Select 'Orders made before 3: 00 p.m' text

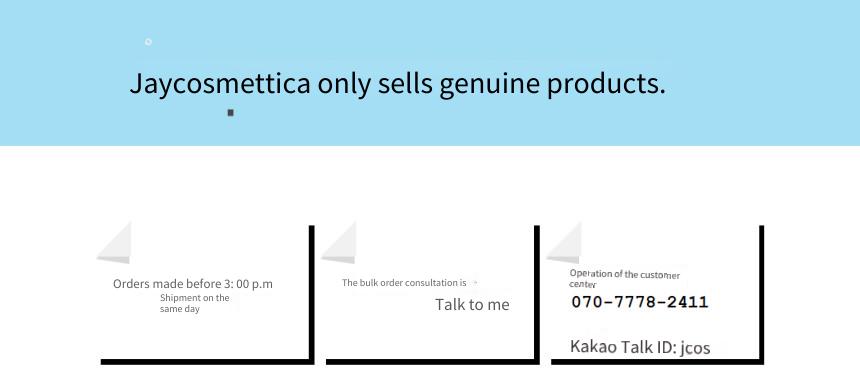[193, 284]
